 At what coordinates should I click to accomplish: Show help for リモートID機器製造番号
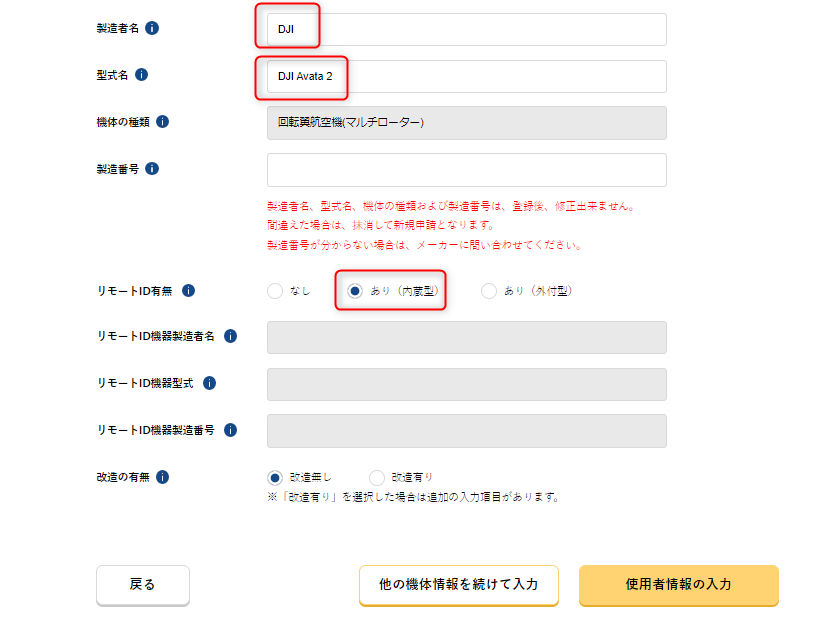click(x=231, y=430)
